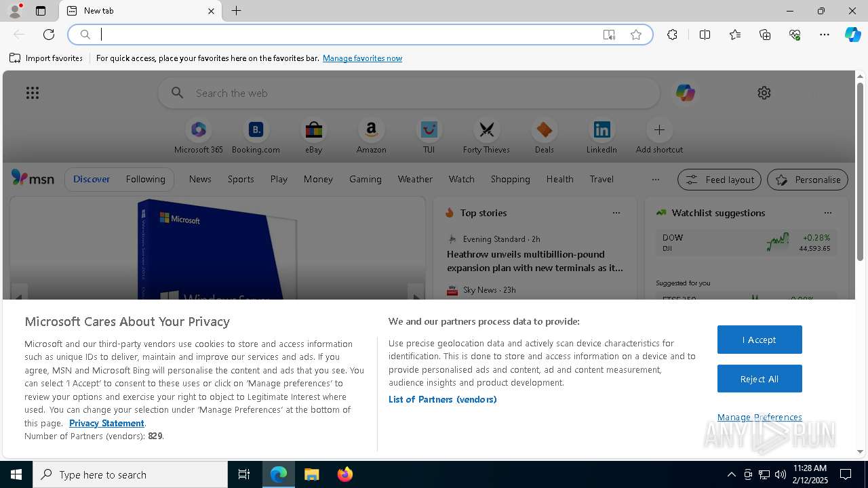Open the Weather category
Viewport: 868px width, 488px height.
pos(415,179)
